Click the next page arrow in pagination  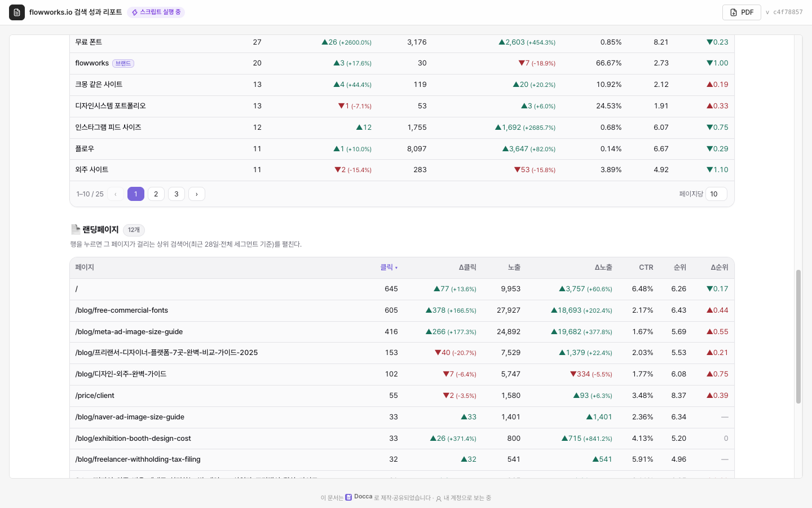pos(197,194)
